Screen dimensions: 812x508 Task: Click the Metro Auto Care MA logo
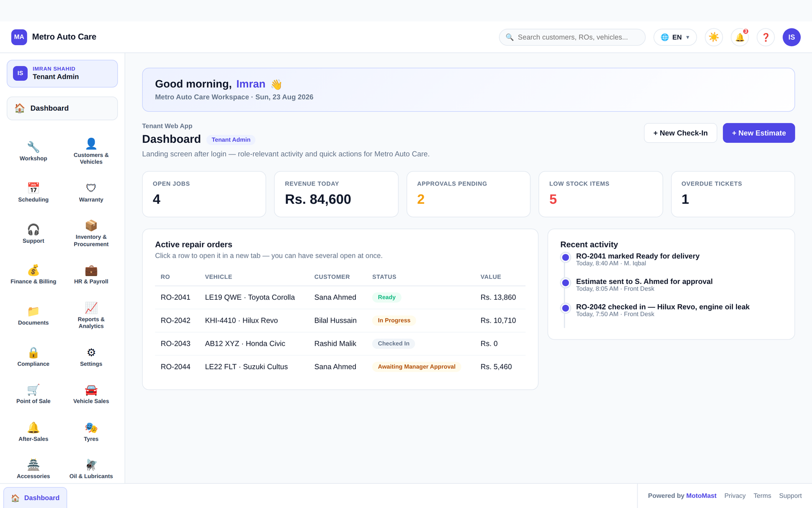click(19, 37)
